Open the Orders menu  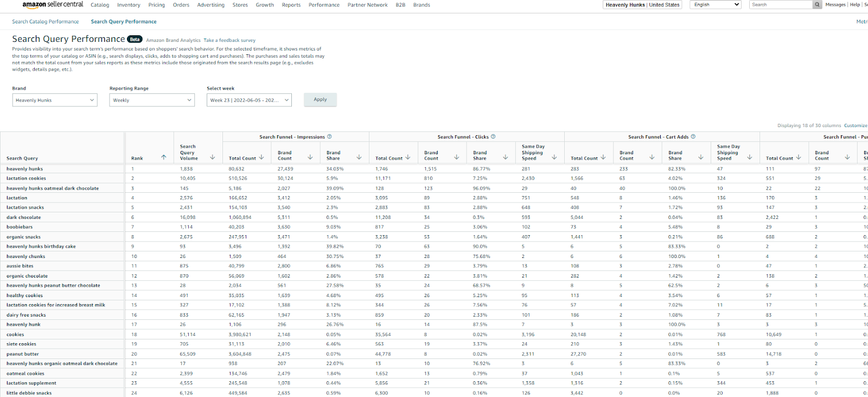pos(181,5)
